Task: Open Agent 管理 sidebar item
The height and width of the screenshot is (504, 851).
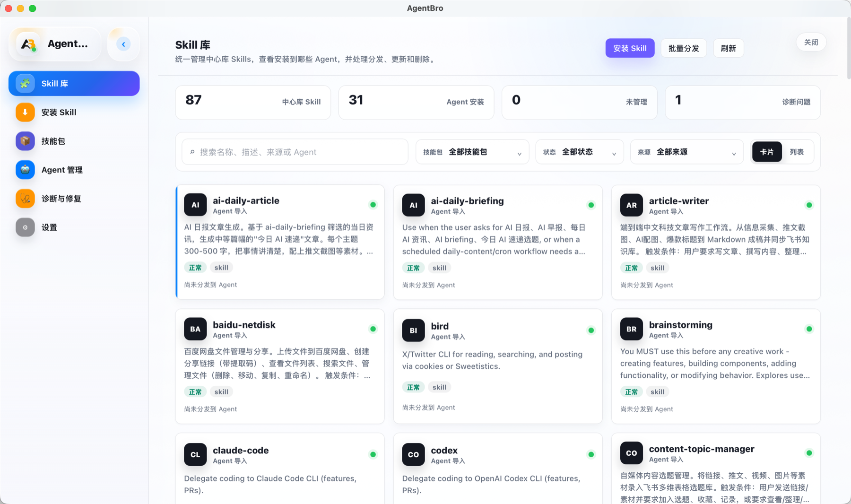Action: pos(74,170)
